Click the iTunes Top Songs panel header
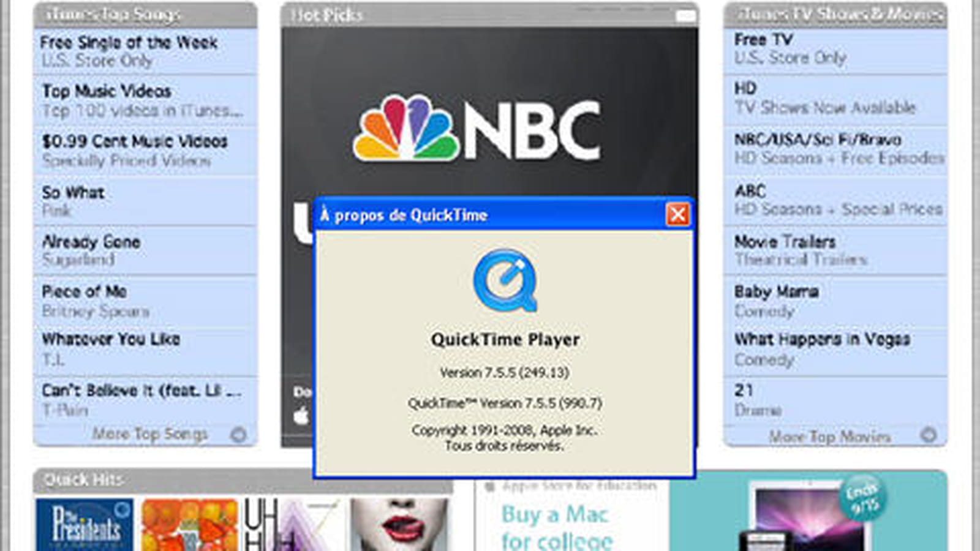This screenshot has height=551, width=980. (x=145, y=15)
